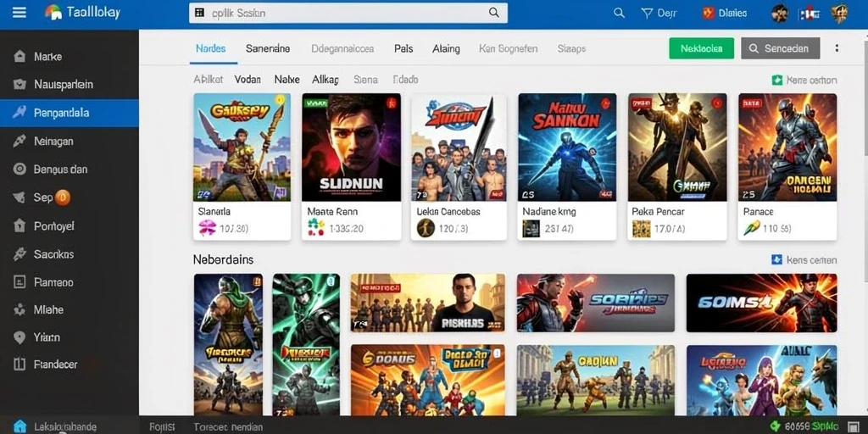Open the hamburger menu icon
The width and height of the screenshot is (868, 434).
click(19, 12)
